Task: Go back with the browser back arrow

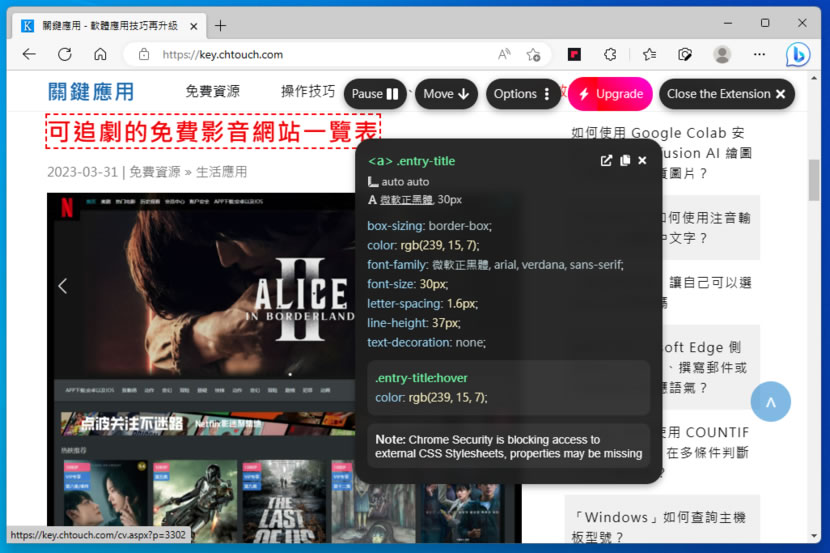Action: pyautogui.click(x=30, y=54)
